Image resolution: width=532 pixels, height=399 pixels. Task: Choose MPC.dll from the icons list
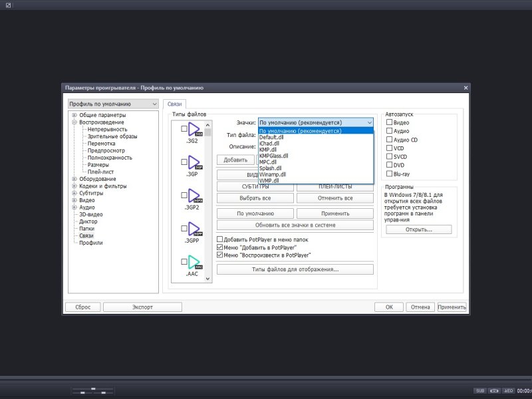316,162
